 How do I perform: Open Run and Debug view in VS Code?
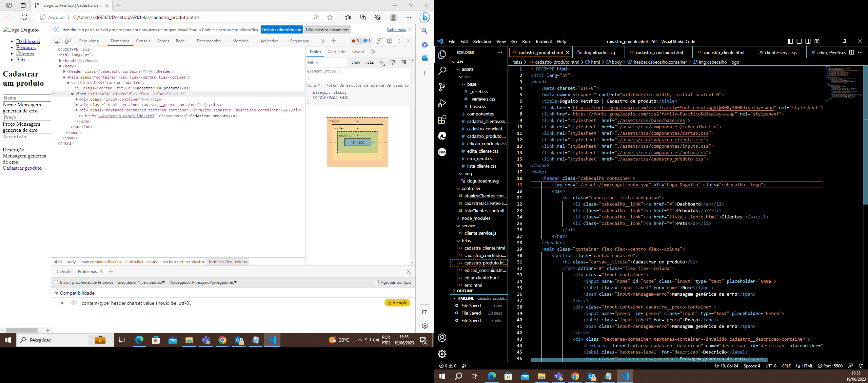(442, 103)
